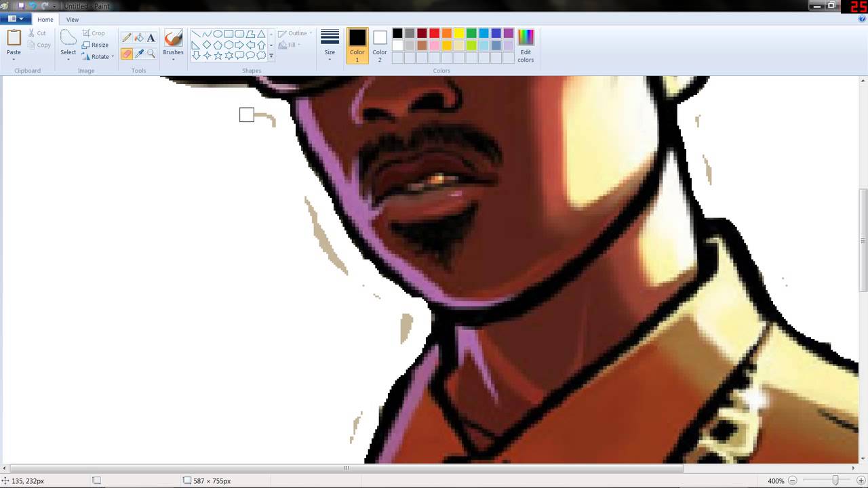Open the Paint file menu dropdown
This screenshot has width=868, height=488.
[x=16, y=19]
